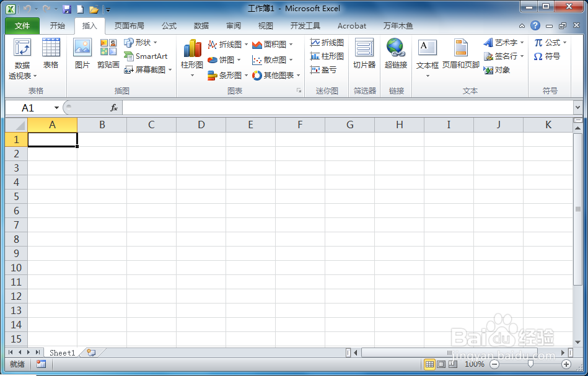Undo the last action
Screen dimensions: 588x376
pyautogui.click(x=27, y=9)
